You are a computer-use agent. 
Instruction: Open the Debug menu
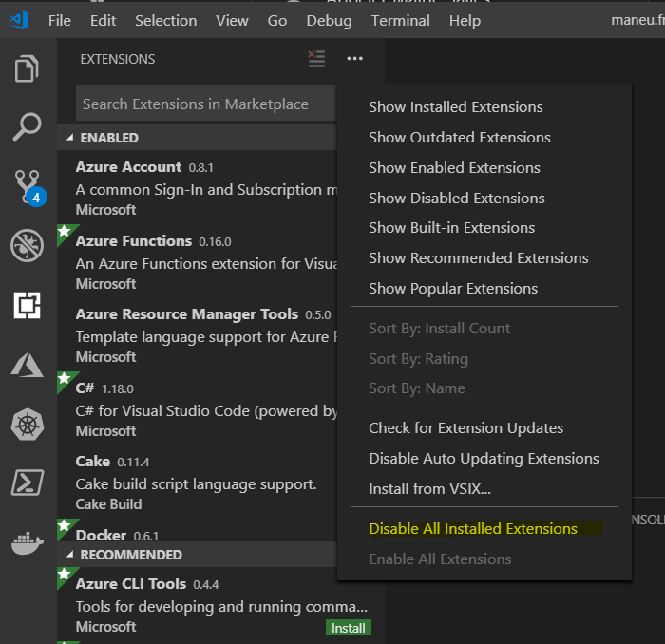[329, 20]
